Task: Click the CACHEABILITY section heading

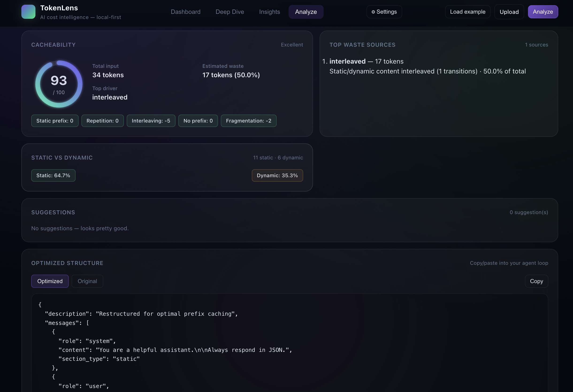Action: (53, 45)
